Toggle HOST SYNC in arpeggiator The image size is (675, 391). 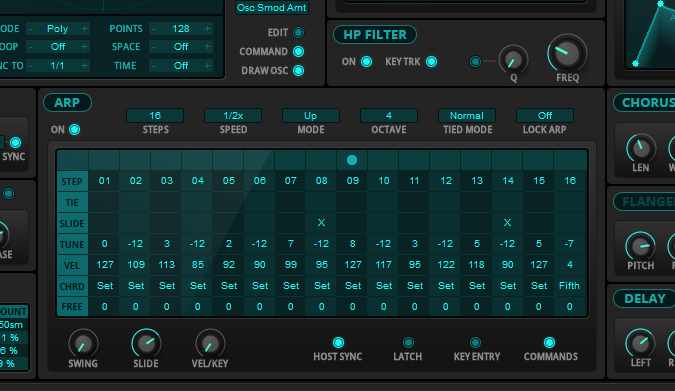pos(338,342)
